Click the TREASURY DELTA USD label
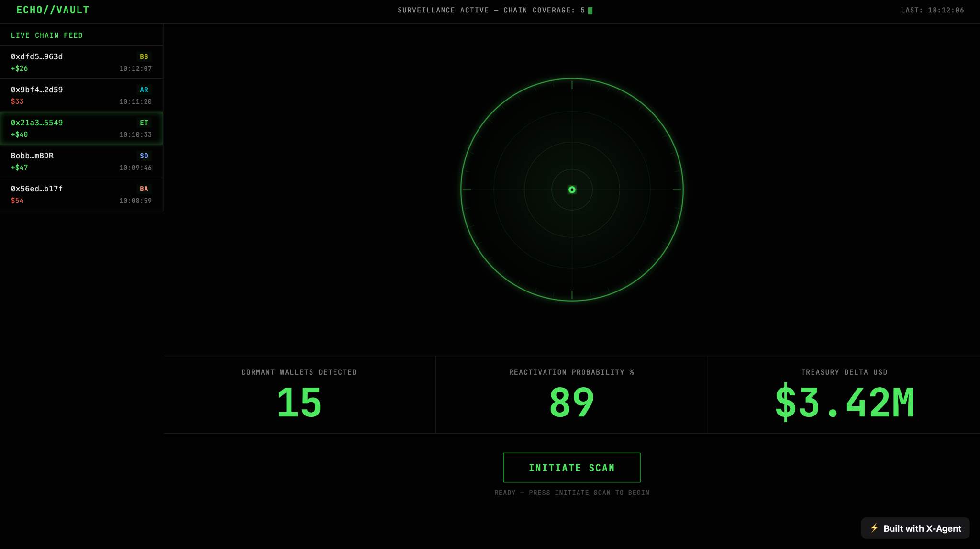Screen dimensions: 980x549 click(844, 372)
